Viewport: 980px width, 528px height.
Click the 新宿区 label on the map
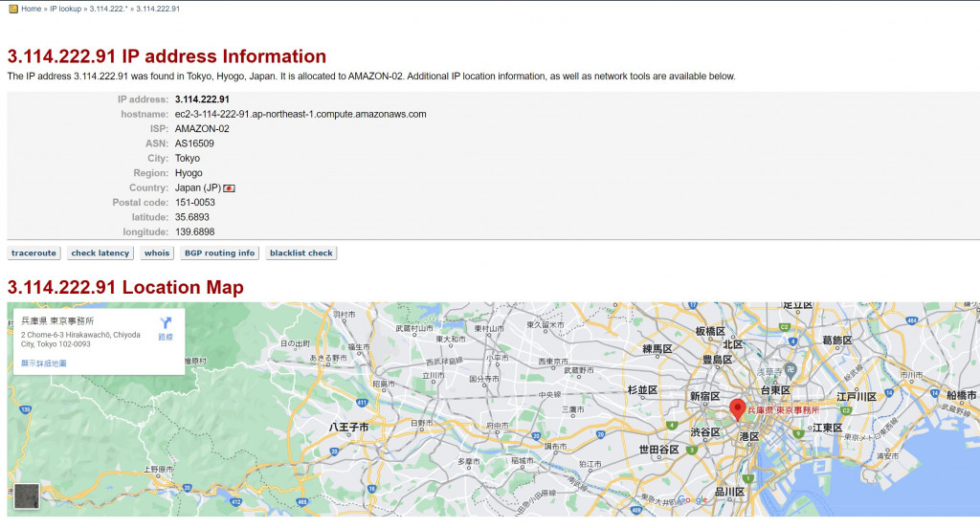[x=705, y=396]
